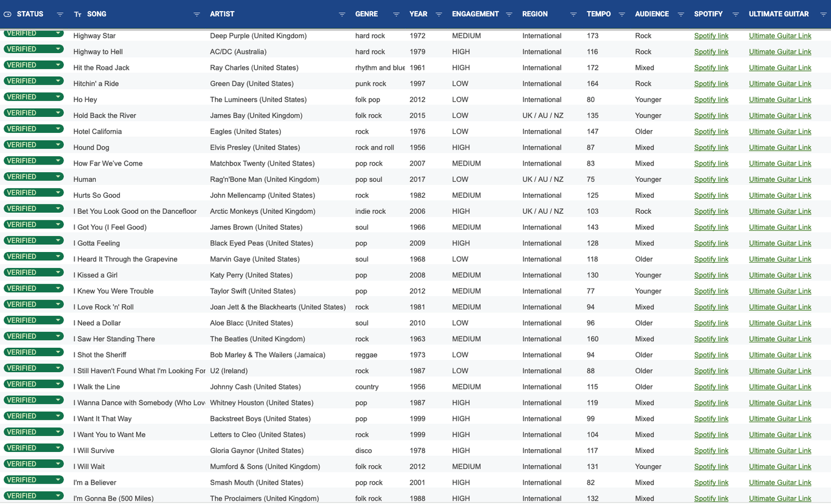This screenshot has height=504, width=831.
Task: Open the status dropdown for Highway to Hell
Action: [58, 49]
